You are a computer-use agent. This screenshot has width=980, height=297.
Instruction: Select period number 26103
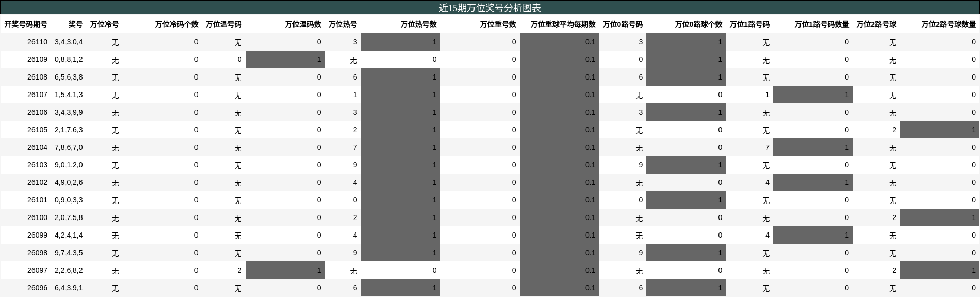(37, 165)
